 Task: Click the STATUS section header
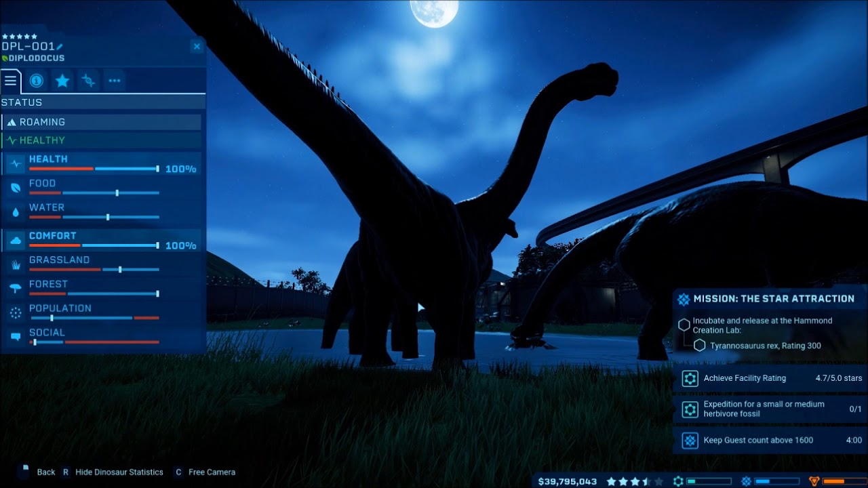(x=103, y=102)
